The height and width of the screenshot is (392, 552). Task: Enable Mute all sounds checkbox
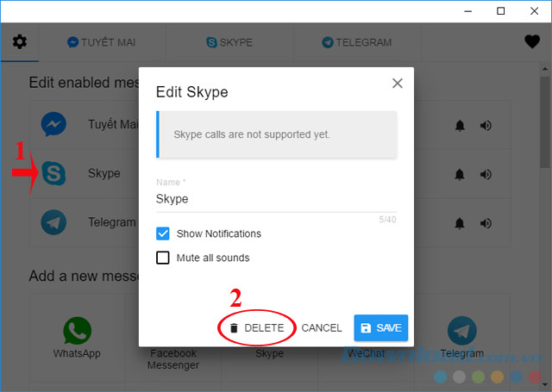coord(163,258)
